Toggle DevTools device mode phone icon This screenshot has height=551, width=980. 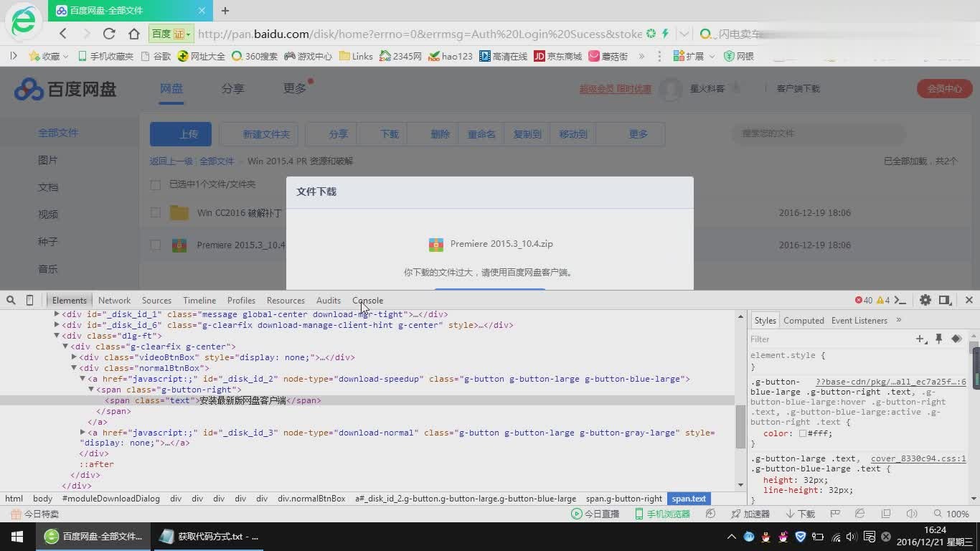(x=29, y=300)
